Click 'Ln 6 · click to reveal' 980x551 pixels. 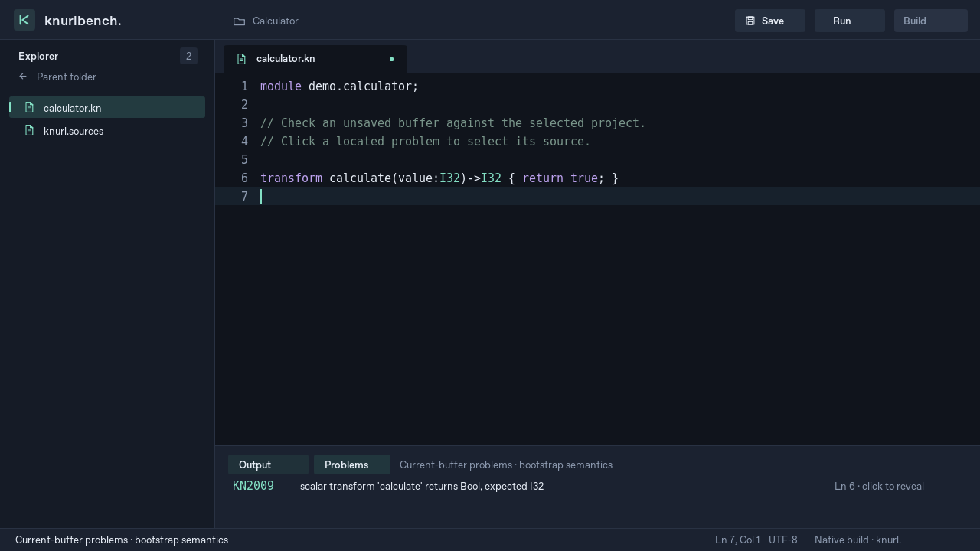coord(879,486)
